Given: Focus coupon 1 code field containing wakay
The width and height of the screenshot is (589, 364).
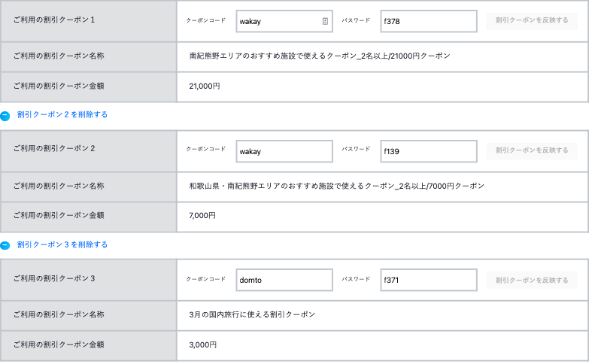Looking at the screenshot, I should click(284, 21).
